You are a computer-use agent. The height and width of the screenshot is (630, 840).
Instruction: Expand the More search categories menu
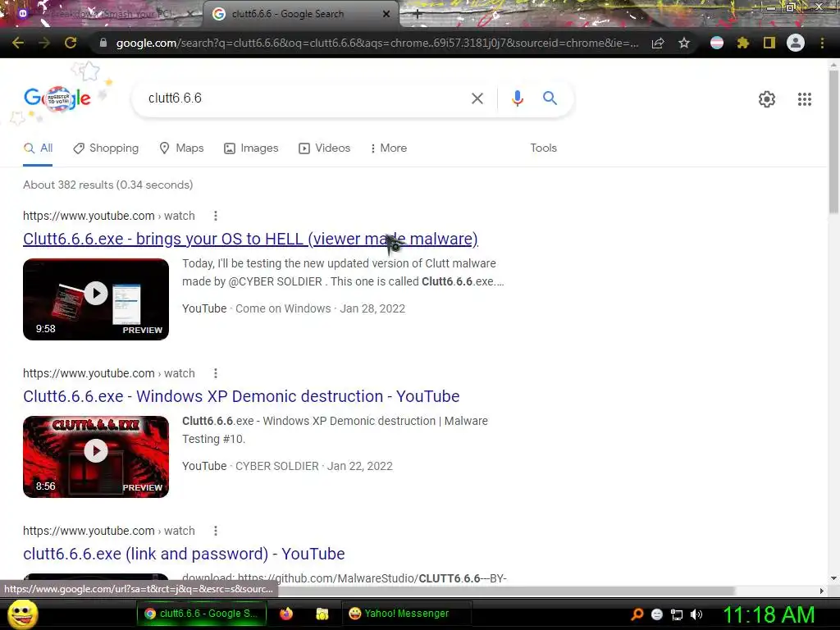[389, 148]
